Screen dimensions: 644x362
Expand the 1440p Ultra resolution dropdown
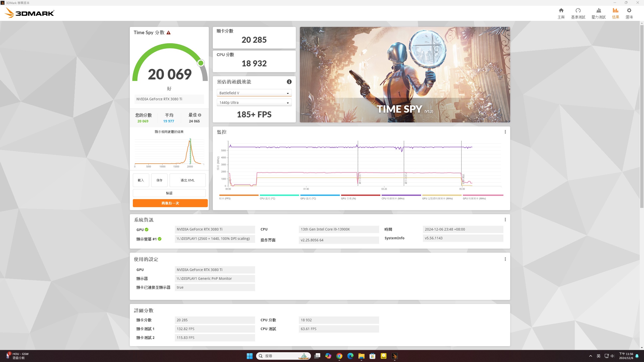pyautogui.click(x=254, y=103)
